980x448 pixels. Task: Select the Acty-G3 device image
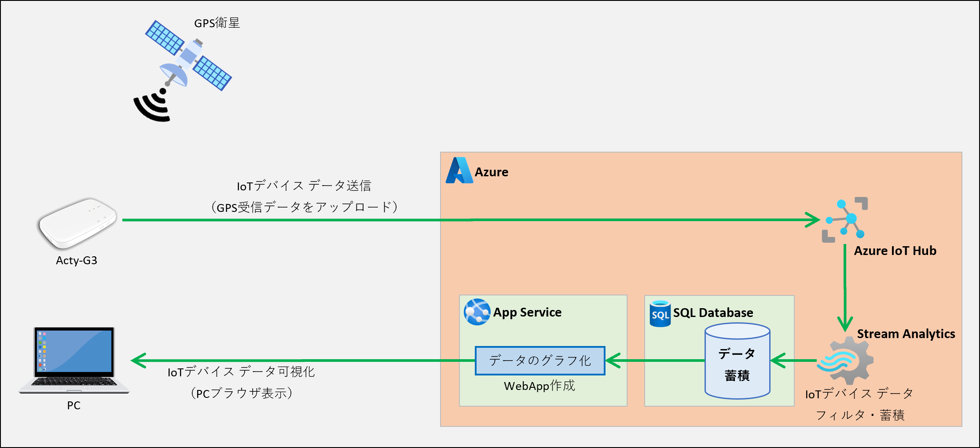77,223
